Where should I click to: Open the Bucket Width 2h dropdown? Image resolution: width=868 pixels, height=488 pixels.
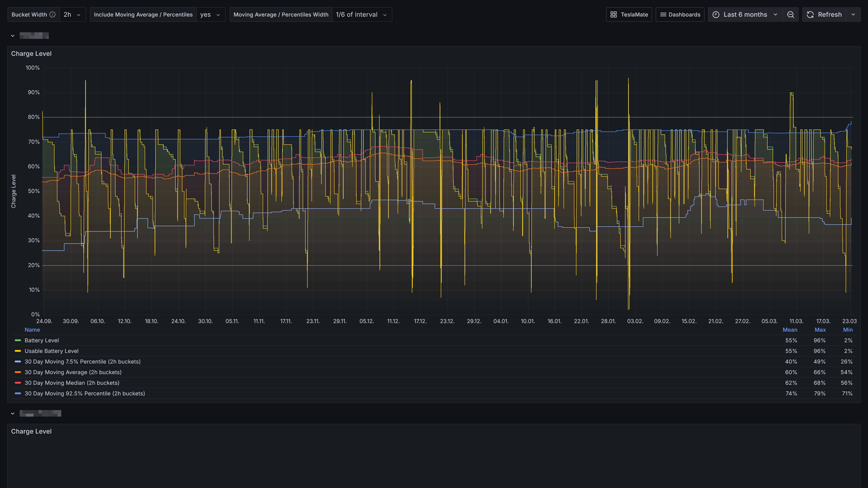coord(72,14)
